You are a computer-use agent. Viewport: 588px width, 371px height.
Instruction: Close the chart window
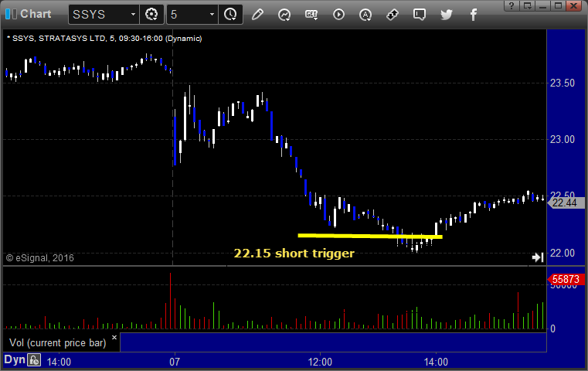[574, 5]
